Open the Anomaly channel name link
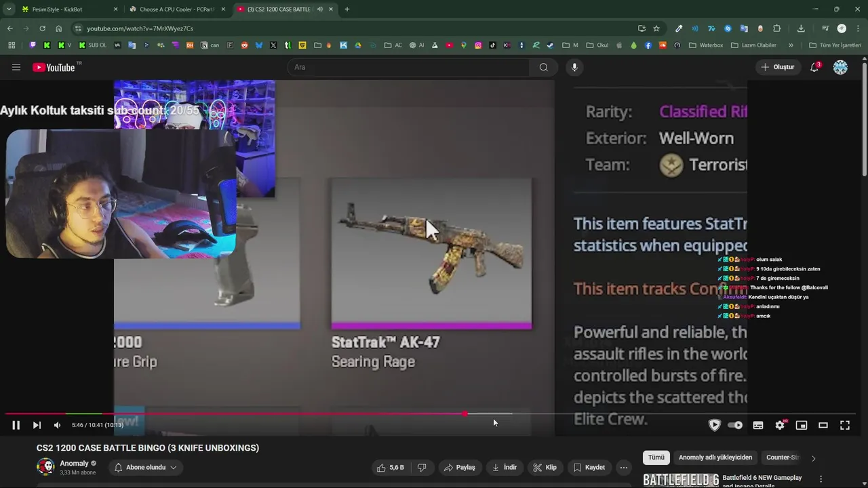This screenshot has height=488, width=868. [74, 464]
